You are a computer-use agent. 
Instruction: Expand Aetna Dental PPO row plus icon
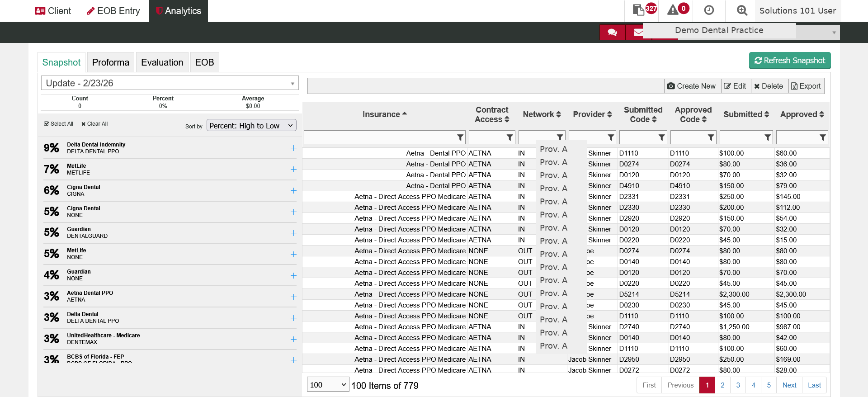point(293,297)
